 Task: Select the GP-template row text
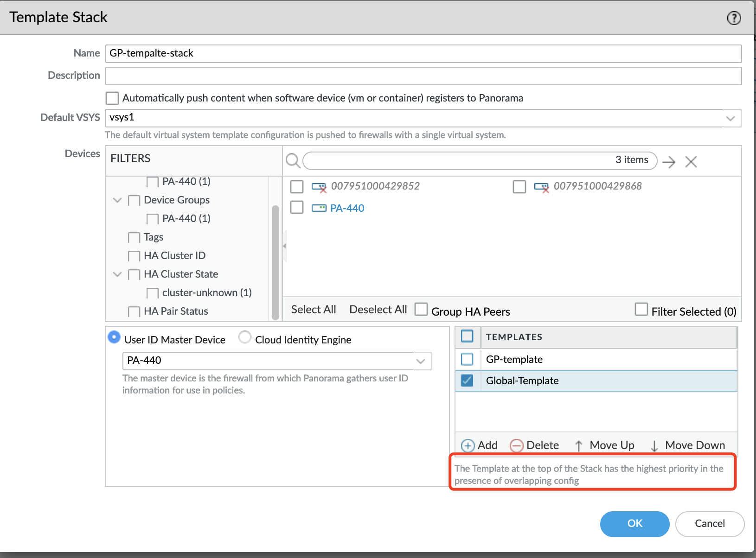[514, 359]
